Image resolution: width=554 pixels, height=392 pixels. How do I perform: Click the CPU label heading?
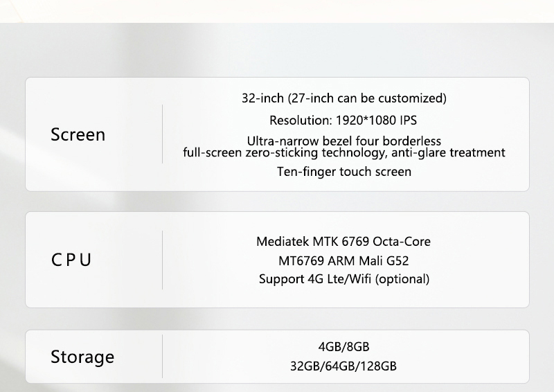coord(71,260)
